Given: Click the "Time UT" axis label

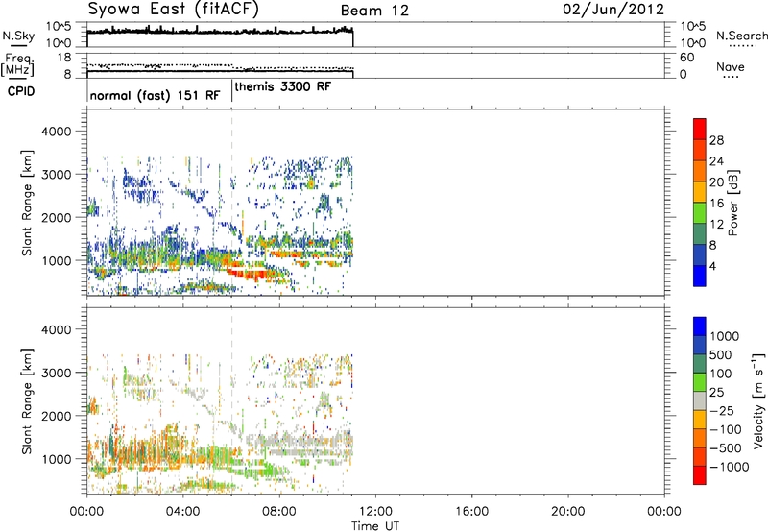Looking at the screenshot, I should click(375, 526).
